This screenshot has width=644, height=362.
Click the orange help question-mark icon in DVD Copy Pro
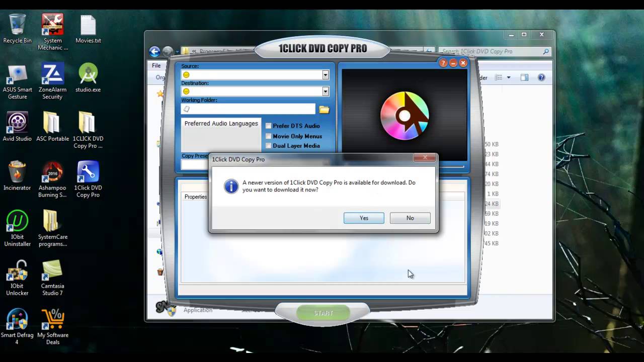443,63
